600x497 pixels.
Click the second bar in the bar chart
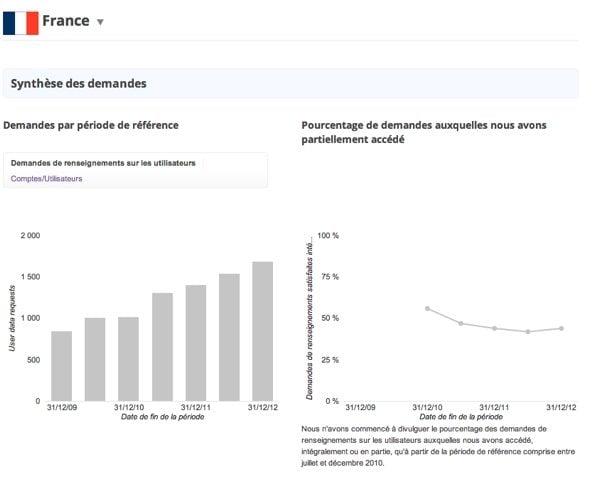[95, 359]
